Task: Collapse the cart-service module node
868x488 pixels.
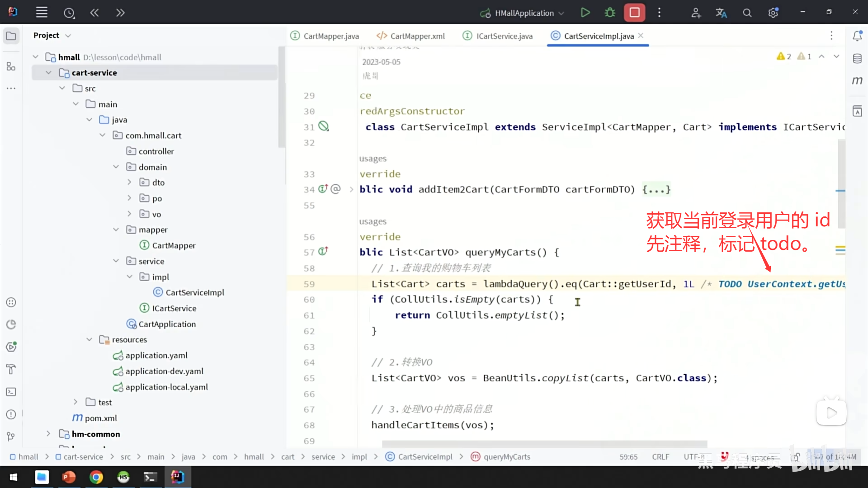Action: coord(49,73)
